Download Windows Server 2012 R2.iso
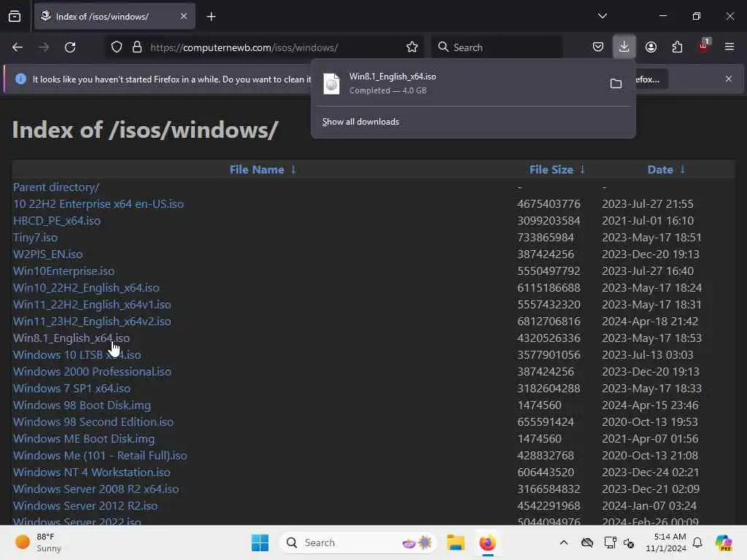747x560 pixels. [x=85, y=506]
